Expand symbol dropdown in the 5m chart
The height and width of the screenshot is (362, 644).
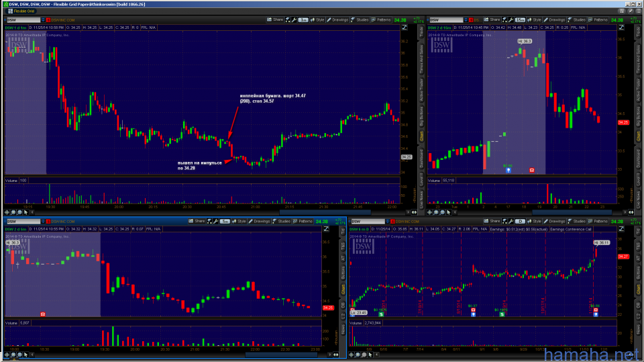[x=43, y=222]
